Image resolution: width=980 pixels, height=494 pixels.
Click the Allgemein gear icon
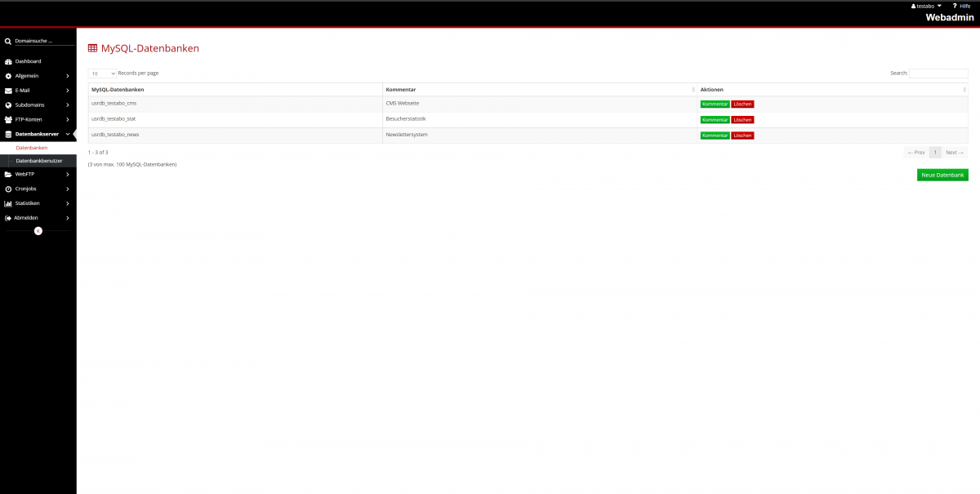click(8, 76)
